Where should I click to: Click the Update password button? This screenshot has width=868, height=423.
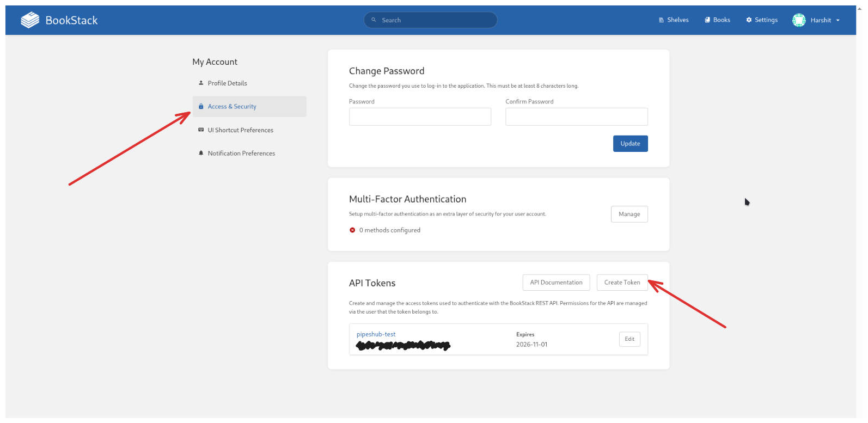(630, 144)
